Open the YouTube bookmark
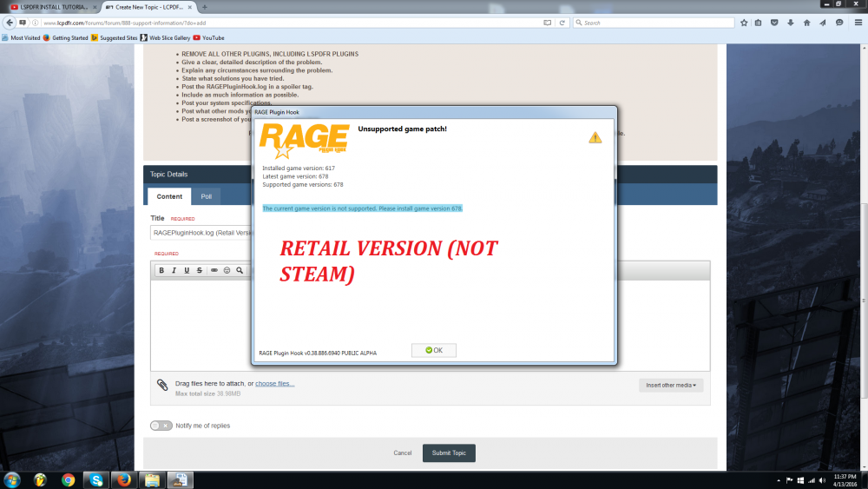This screenshot has width=868, height=489. 208,37
